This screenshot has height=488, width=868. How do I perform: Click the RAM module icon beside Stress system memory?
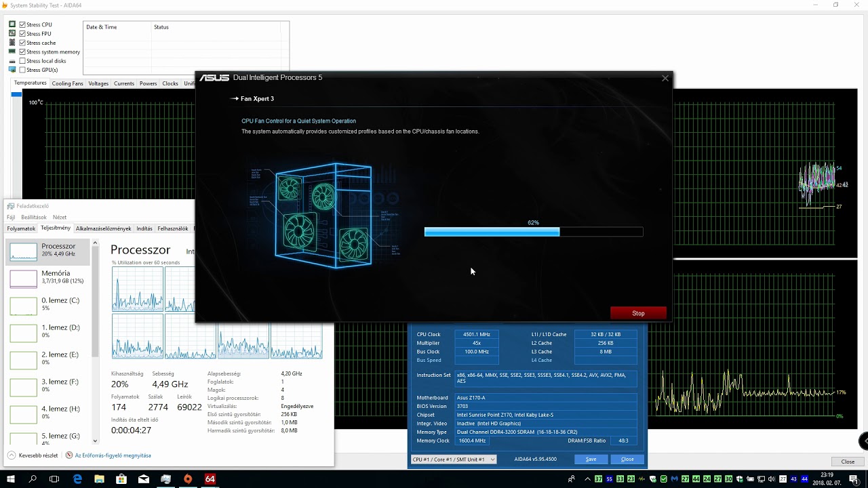12,52
